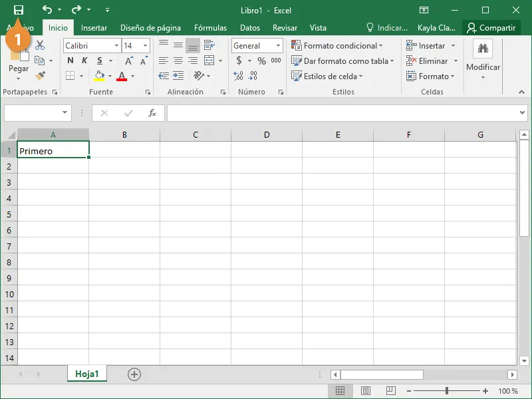Click the Compartir button
The image size is (532, 399).
click(491, 28)
